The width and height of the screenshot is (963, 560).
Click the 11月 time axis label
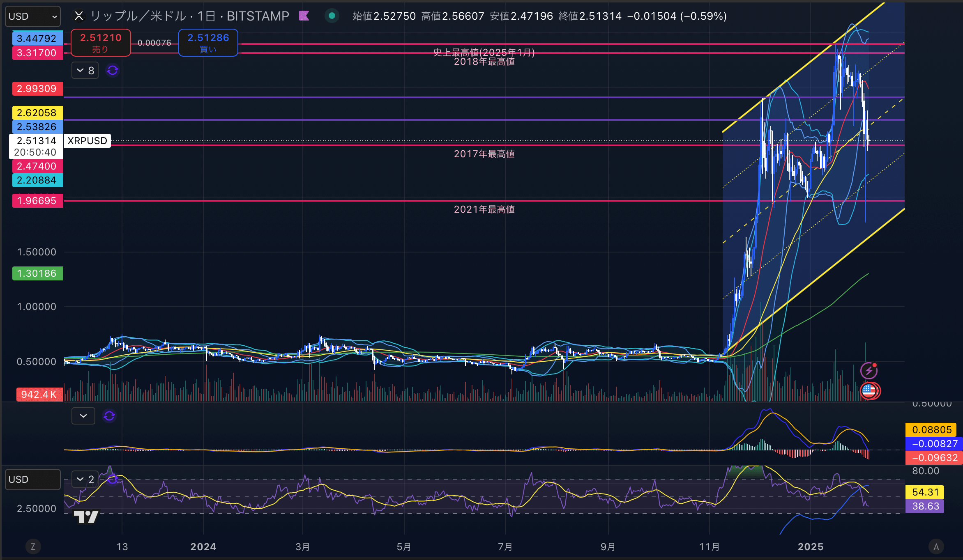(710, 547)
